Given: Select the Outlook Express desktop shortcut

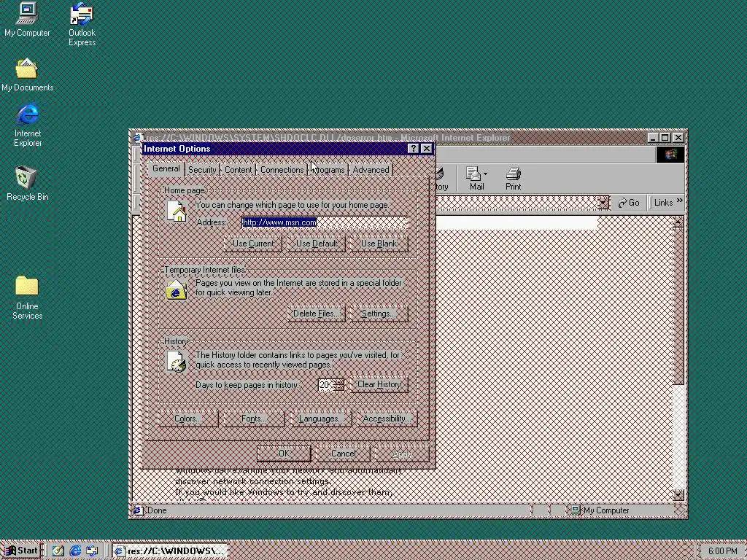Looking at the screenshot, I should pyautogui.click(x=82, y=24).
